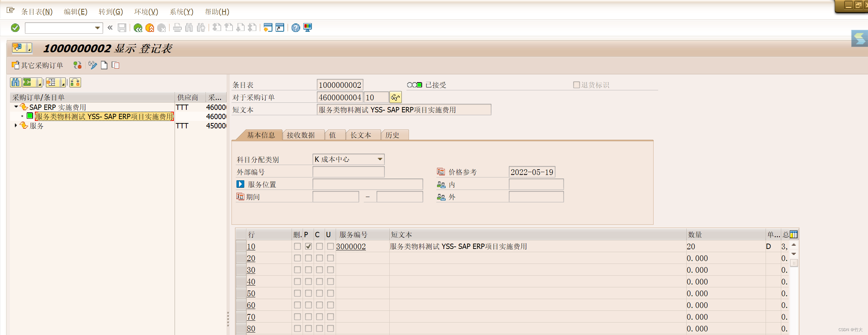Click the First Page icon

coord(217,28)
